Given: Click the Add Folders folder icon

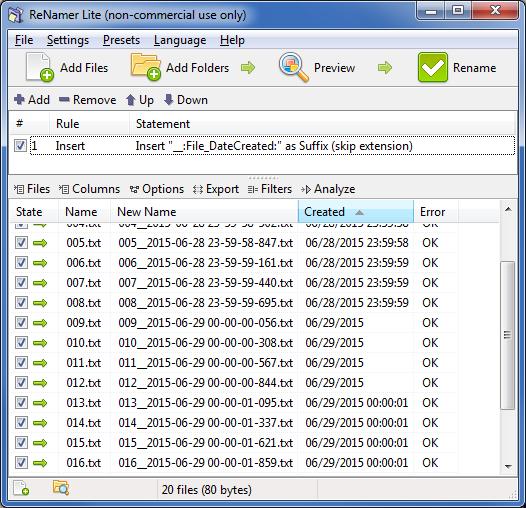Looking at the screenshot, I should click(x=146, y=66).
